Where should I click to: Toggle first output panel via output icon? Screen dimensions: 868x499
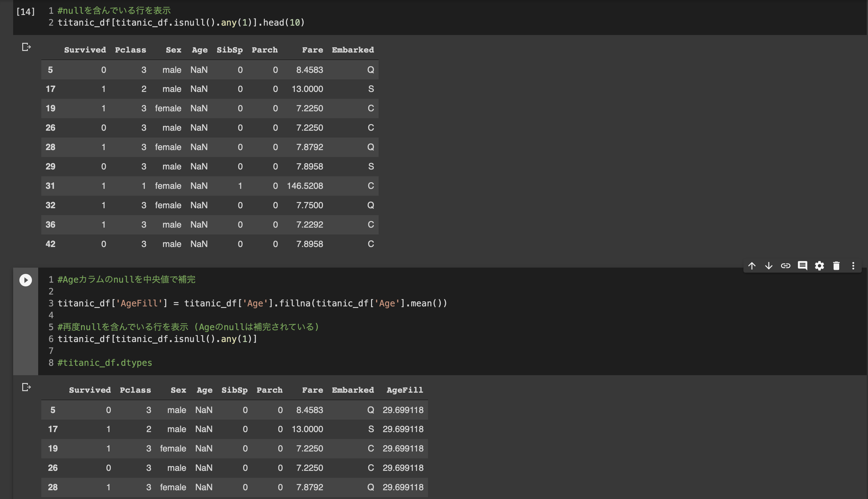click(26, 47)
